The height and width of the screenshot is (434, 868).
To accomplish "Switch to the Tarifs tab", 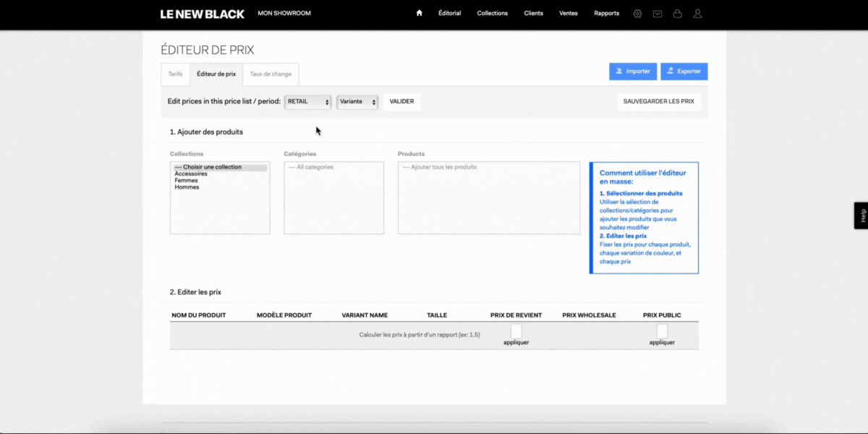I will pos(175,74).
